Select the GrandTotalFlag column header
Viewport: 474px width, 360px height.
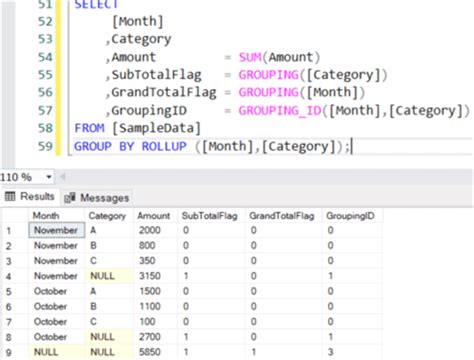(282, 216)
